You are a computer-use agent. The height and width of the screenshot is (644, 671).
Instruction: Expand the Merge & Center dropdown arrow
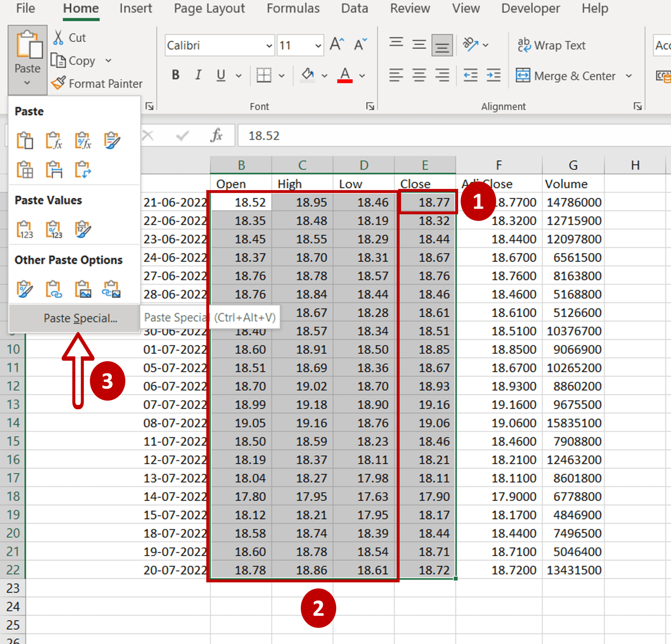629,76
